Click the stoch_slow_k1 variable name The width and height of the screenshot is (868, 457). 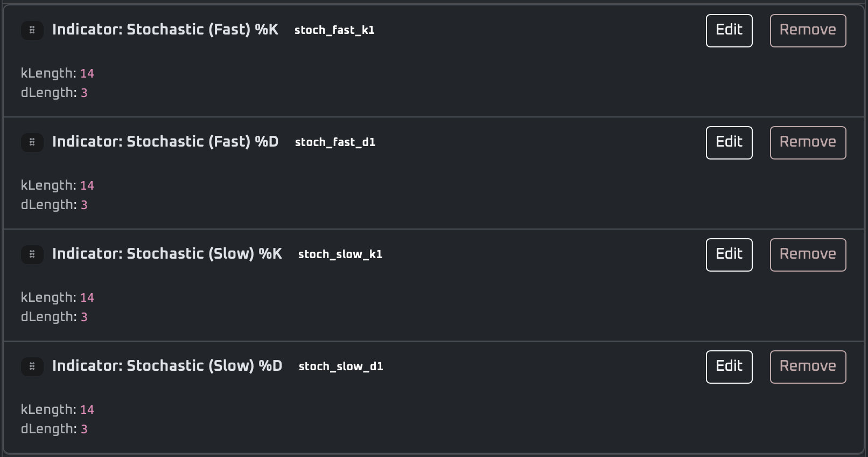340,254
